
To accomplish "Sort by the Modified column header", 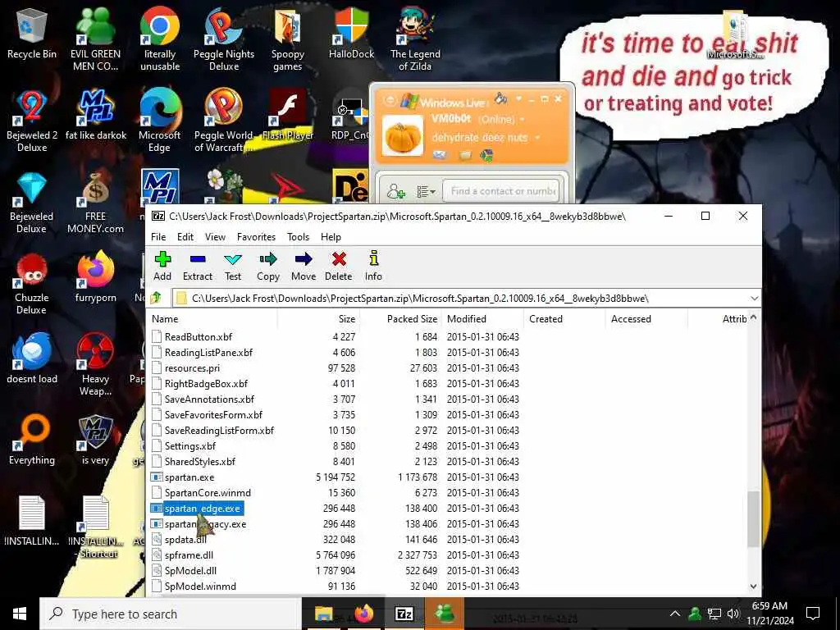I will pos(482,319).
